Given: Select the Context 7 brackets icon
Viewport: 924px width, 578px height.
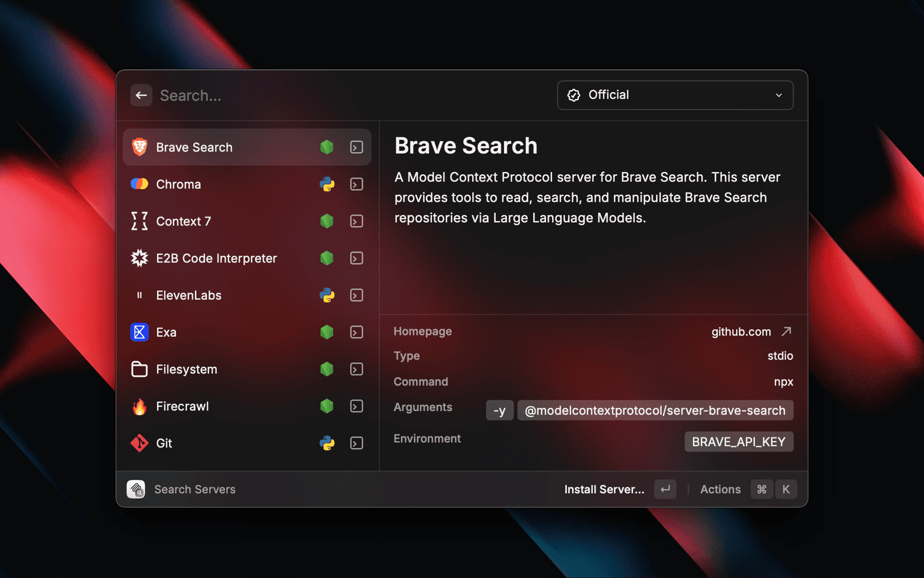Looking at the screenshot, I should (x=140, y=221).
